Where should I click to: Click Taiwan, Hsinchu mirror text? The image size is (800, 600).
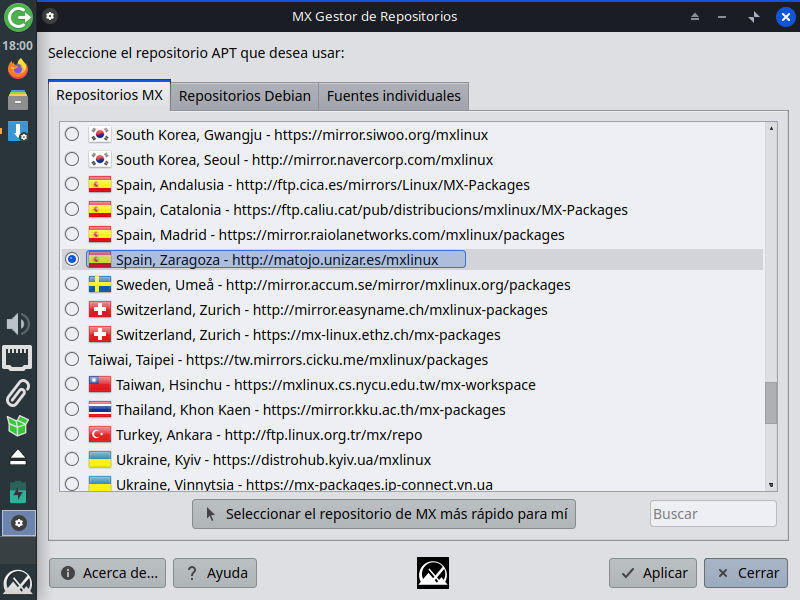tap(326, 385)
